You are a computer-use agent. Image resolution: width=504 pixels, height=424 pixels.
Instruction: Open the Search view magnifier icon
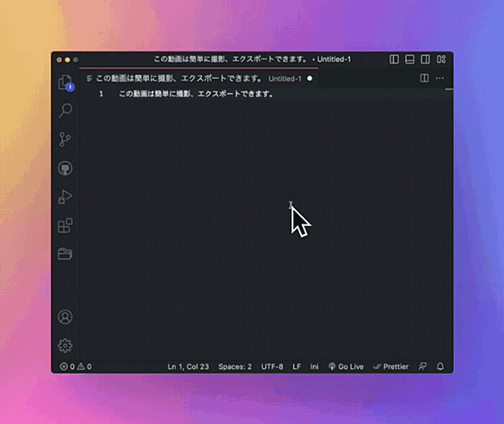[65, 110]
